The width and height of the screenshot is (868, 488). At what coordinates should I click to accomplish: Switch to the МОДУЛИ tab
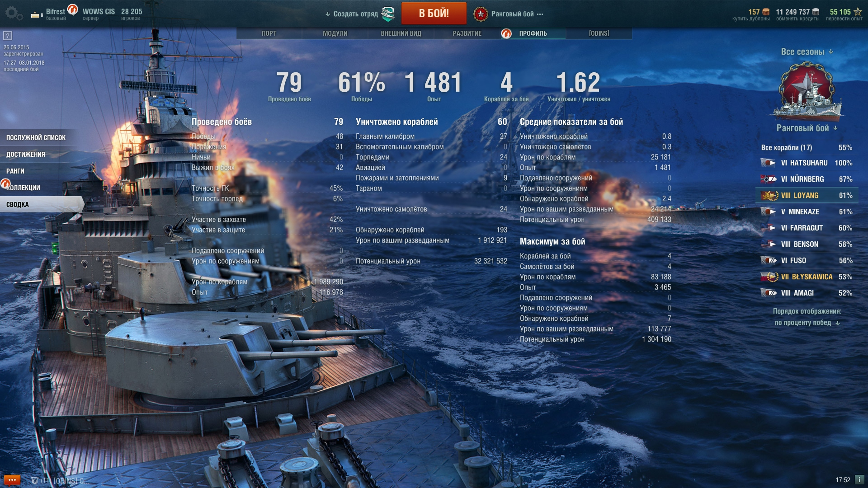pos(335,33)
